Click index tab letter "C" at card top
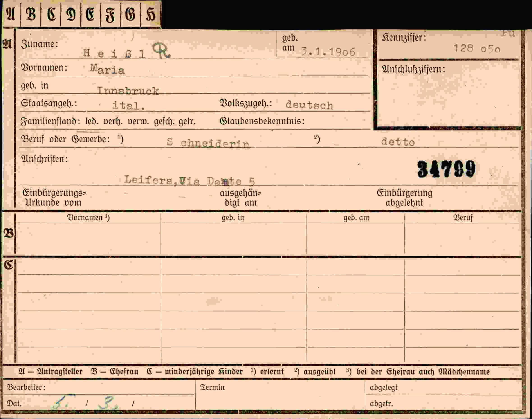 [51, 14]
